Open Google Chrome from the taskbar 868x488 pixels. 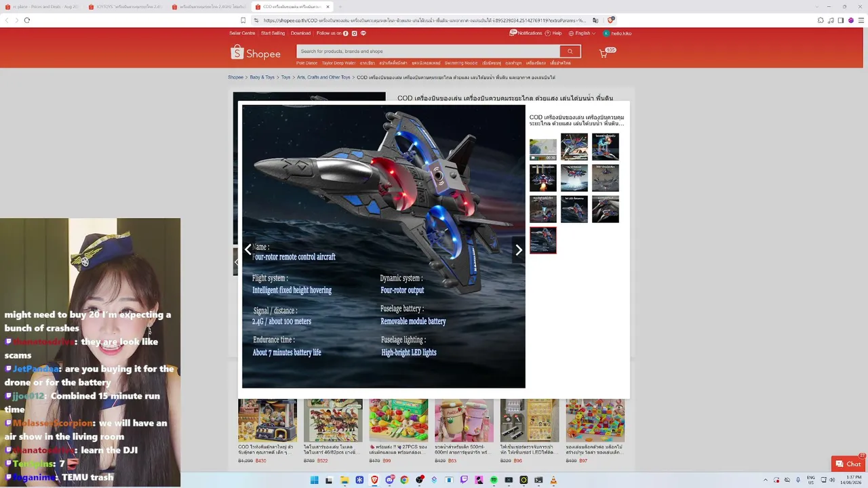(404, 481)
